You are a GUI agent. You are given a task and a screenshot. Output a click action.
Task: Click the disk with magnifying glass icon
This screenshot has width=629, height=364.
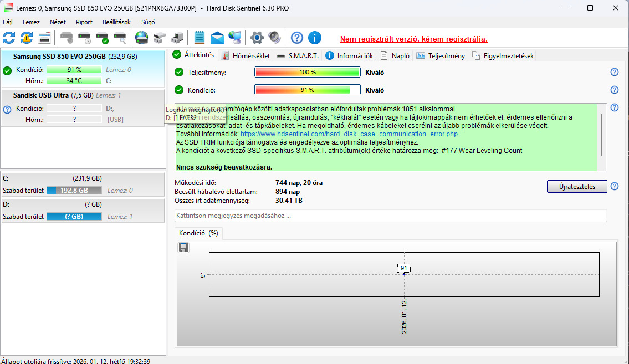pyautogui.click(x=120, y=38)
